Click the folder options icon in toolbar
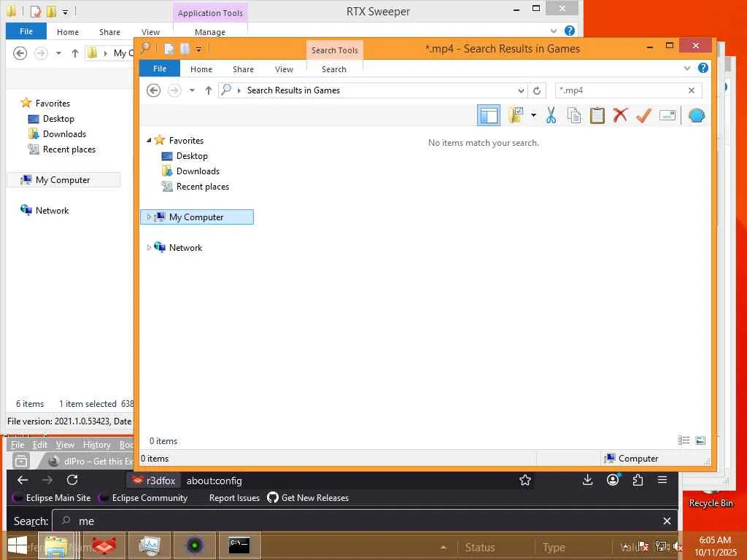 (516, 115)
